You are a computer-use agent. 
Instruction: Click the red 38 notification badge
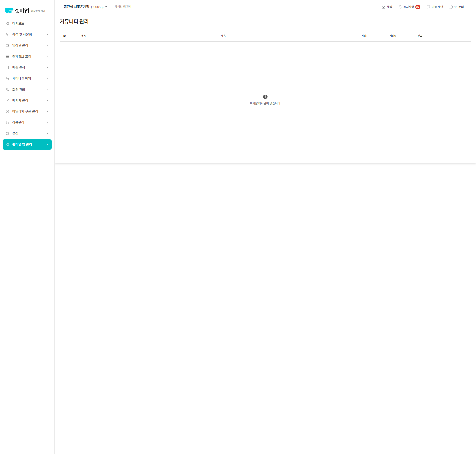click(418, 7)
